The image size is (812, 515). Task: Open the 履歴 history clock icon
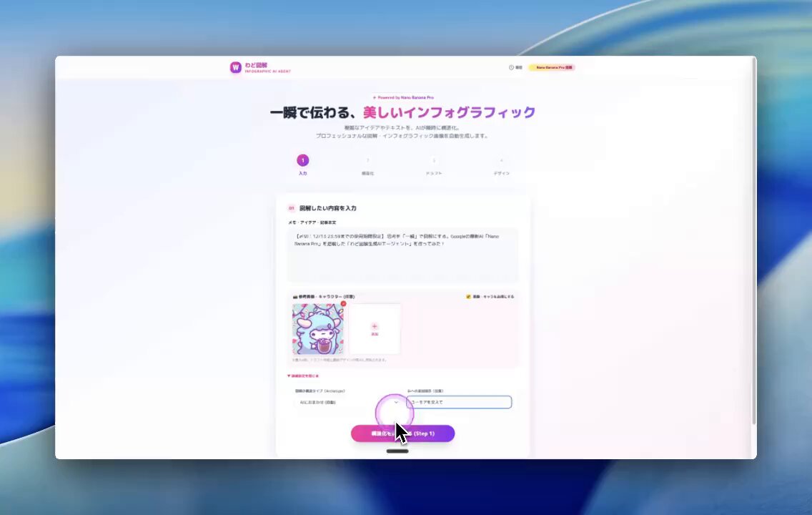coord(511,67)
